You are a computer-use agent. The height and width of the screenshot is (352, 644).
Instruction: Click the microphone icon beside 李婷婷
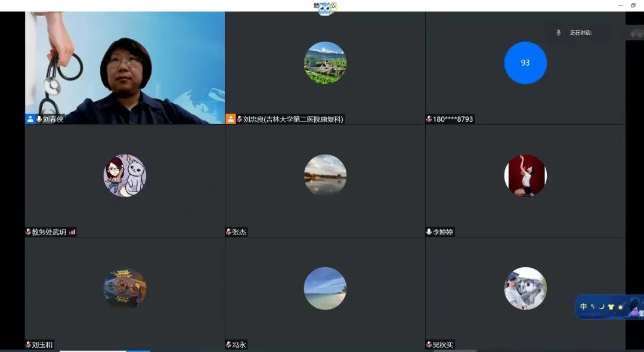coord(428,232)
